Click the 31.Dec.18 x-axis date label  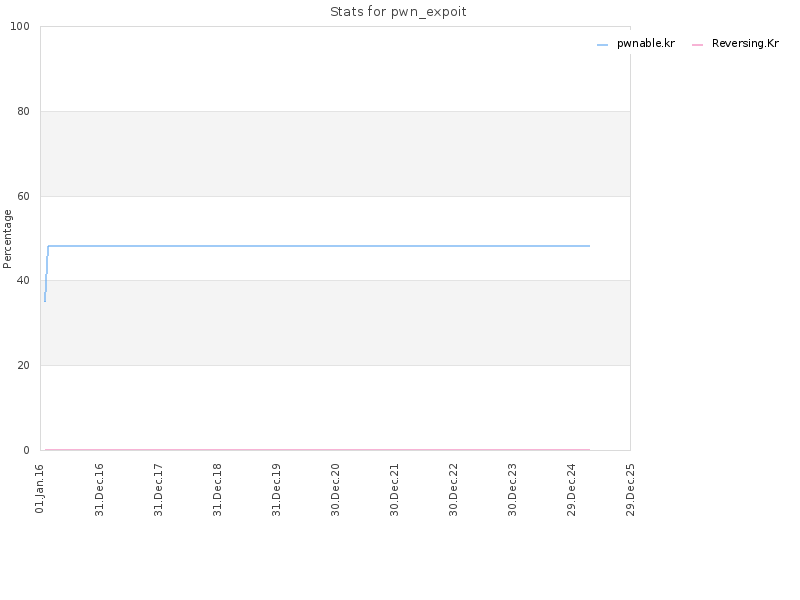pos(217,490)
